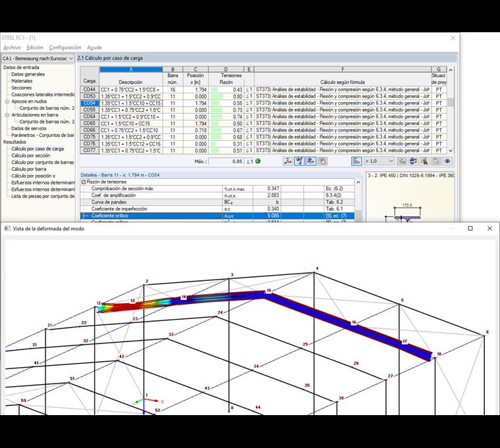Image resolution: width=500 pixels, height=448 pixels.
Task: Collapse the Apoyos en nudos tree node
Action: click(x=7, y=101)
